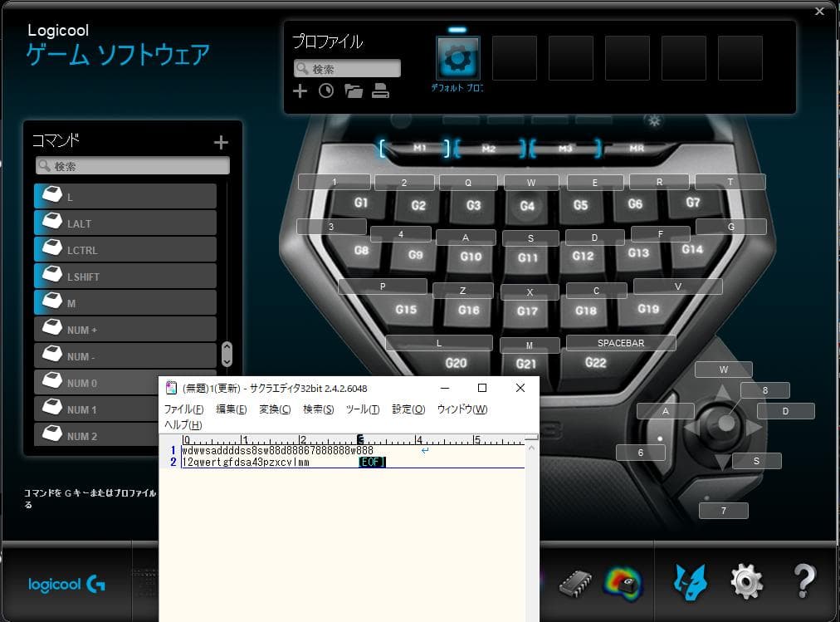Switch to the M2 mode key
840x622 pixels.
(489, 149)
